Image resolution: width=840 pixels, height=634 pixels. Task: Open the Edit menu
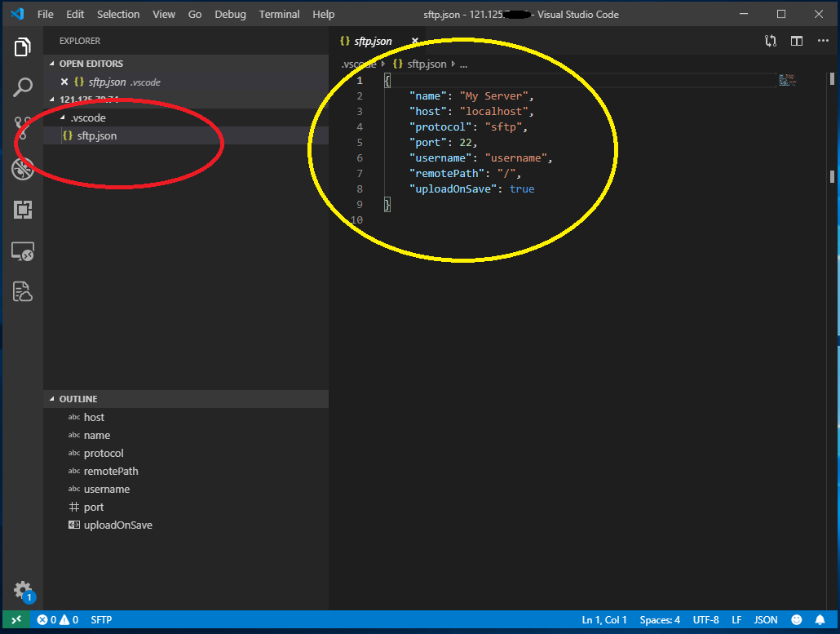tap(75, 14)
